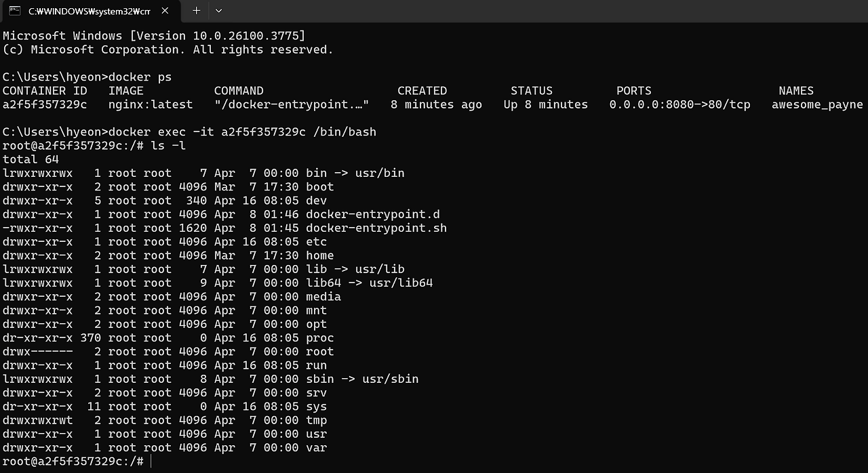
Task: Click the 'Up 8 minutes' status value
Action: pyautogui.click(x=546, y=104)
